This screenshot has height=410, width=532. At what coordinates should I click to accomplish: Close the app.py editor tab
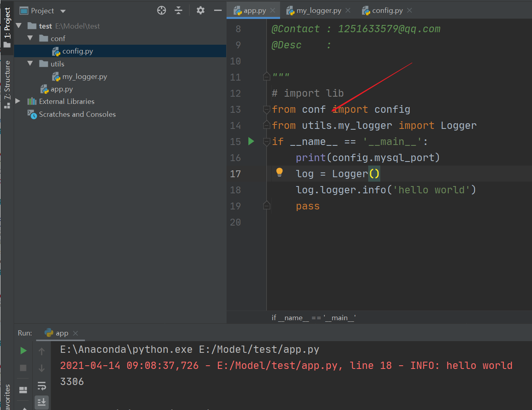click(273, 10)
